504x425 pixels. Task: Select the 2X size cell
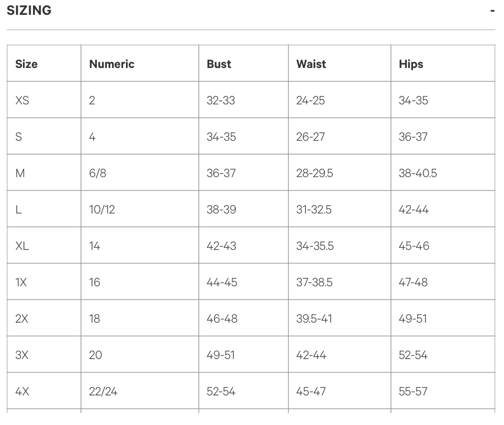[22, 319]
